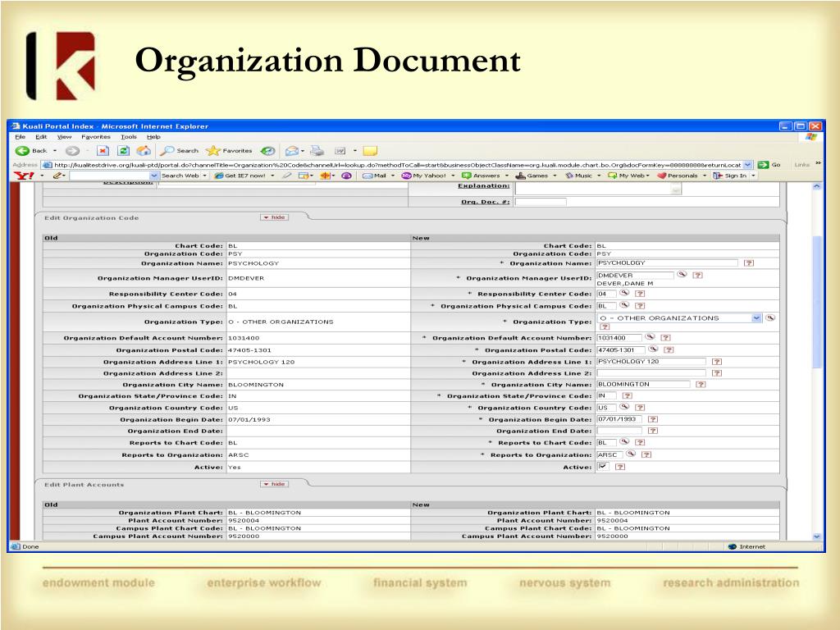This screenshot has height=630, width=840.
Task: Open the Help menu
Action: point(153,137)
